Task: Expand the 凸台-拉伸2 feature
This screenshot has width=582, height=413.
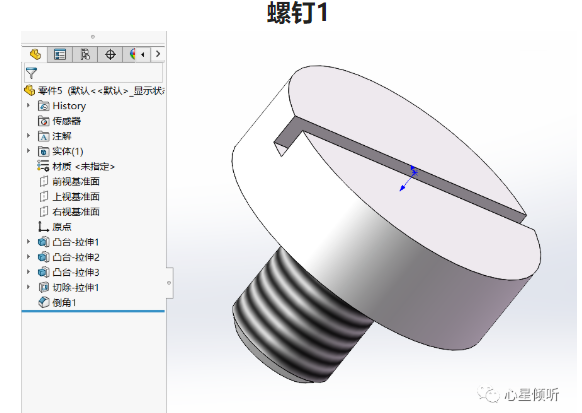Action: coord(28,257)
